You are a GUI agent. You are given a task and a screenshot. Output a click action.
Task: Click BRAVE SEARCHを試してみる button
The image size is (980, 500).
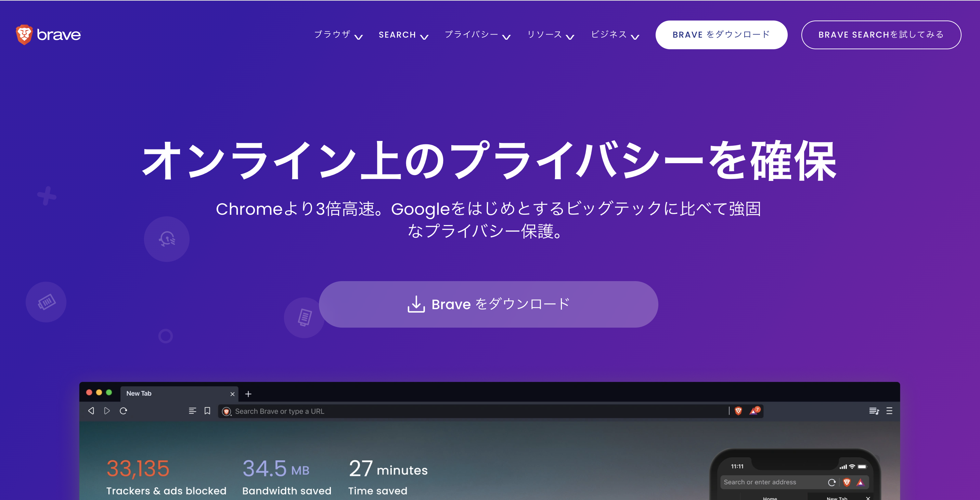(x=881, y=35)
